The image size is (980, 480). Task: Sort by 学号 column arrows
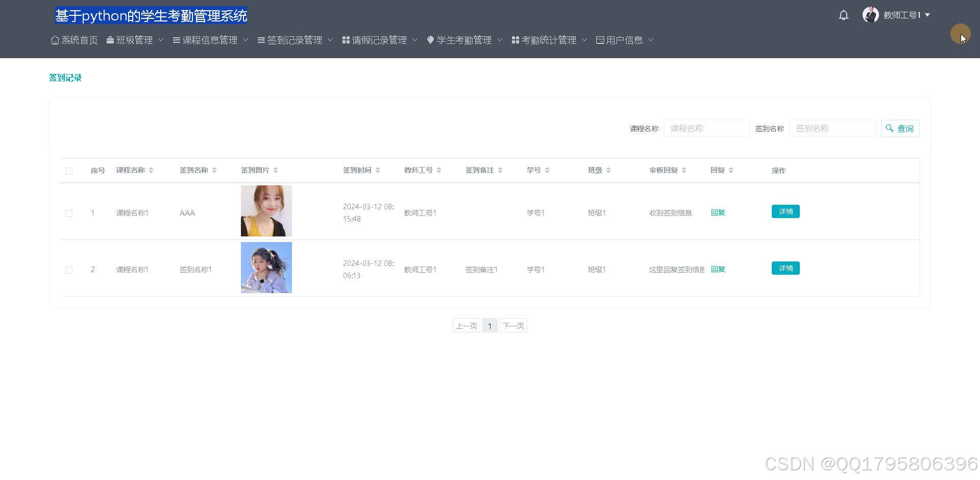(x=547, y=171)
